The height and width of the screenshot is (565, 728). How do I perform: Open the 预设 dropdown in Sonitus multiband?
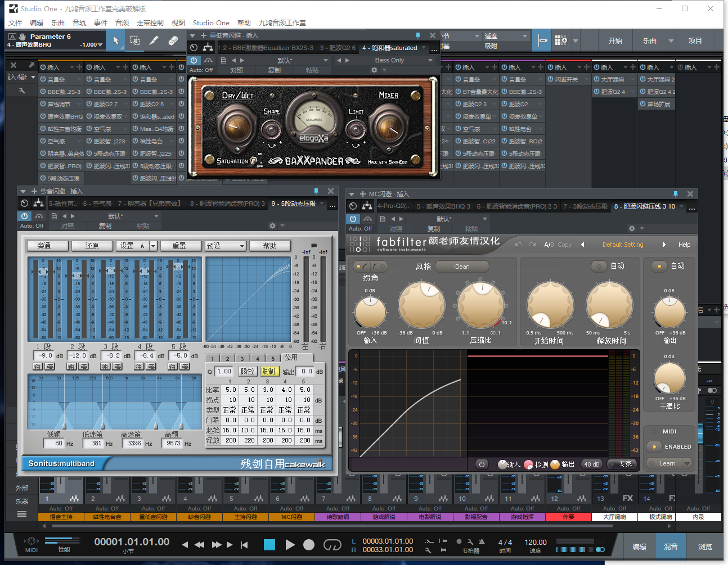pos(226,246)
